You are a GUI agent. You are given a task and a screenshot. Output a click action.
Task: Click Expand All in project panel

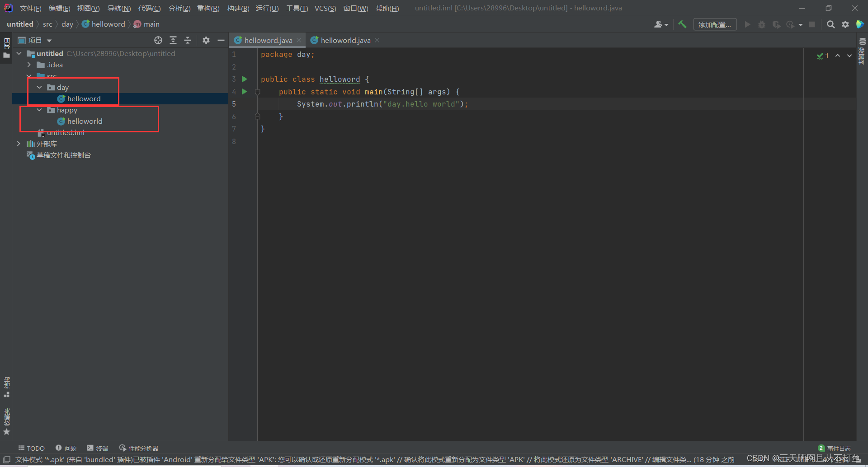[x=173, y=40]
